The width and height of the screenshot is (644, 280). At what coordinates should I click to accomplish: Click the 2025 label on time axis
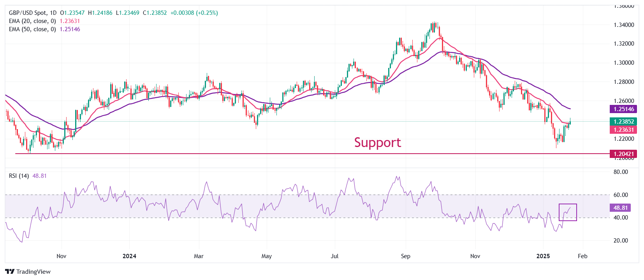pyautogui.click(x=543, y=256)
